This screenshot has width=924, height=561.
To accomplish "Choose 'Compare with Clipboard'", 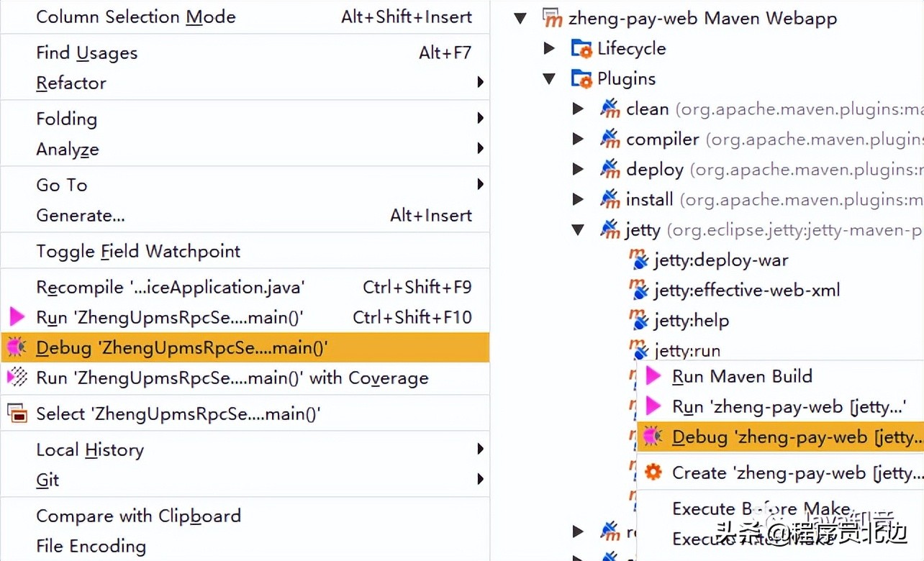I will pyautogui.click(x=138, y=516).
